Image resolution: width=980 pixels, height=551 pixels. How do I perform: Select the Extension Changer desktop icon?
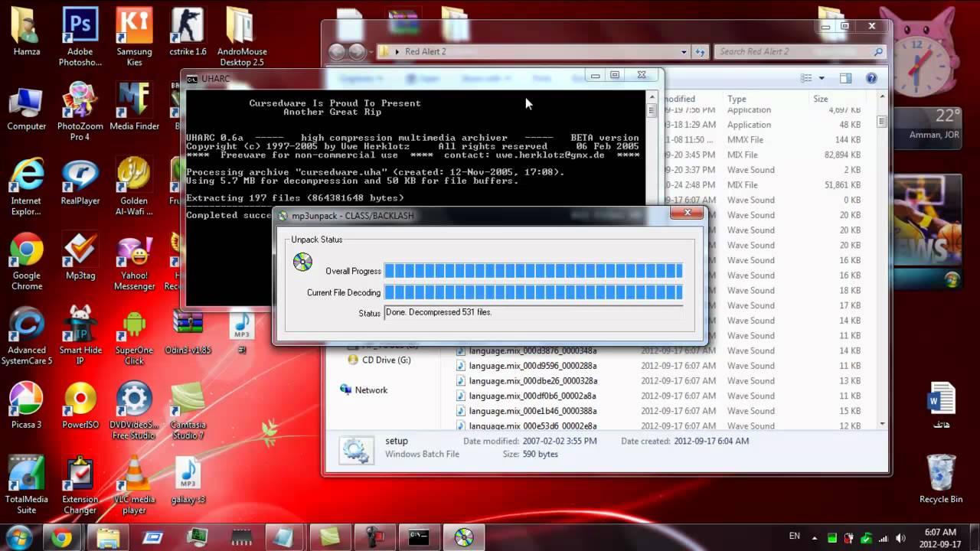pyautogui.click(x=80, y=484)
